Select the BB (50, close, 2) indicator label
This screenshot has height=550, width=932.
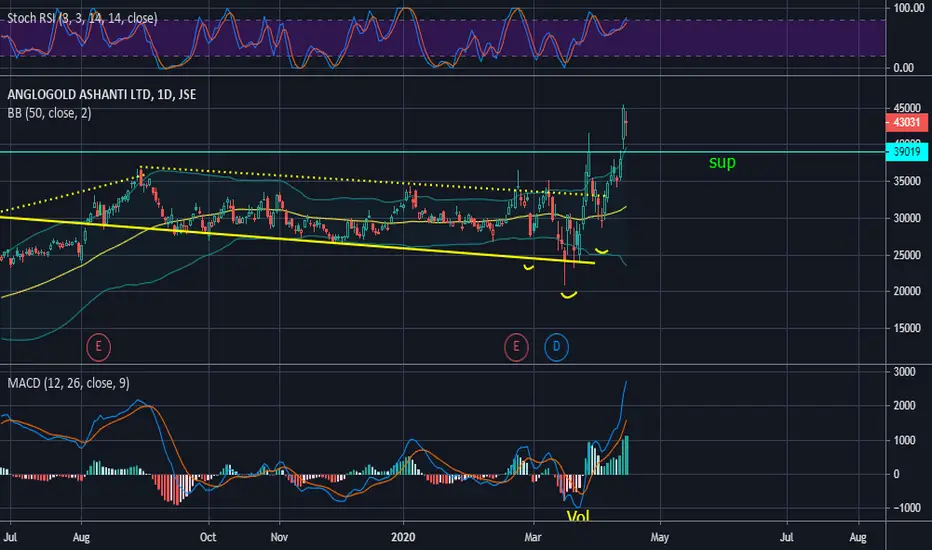click(49, 113)
